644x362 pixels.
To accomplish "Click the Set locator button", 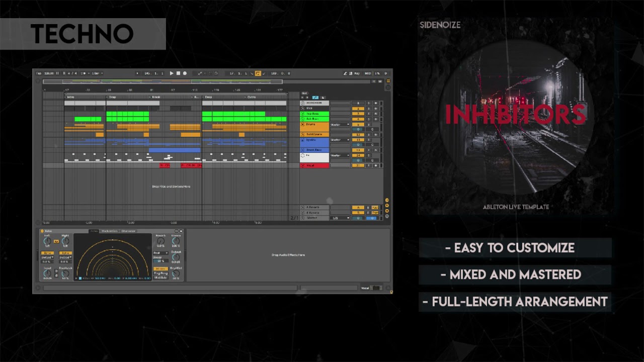I will 304,93.
